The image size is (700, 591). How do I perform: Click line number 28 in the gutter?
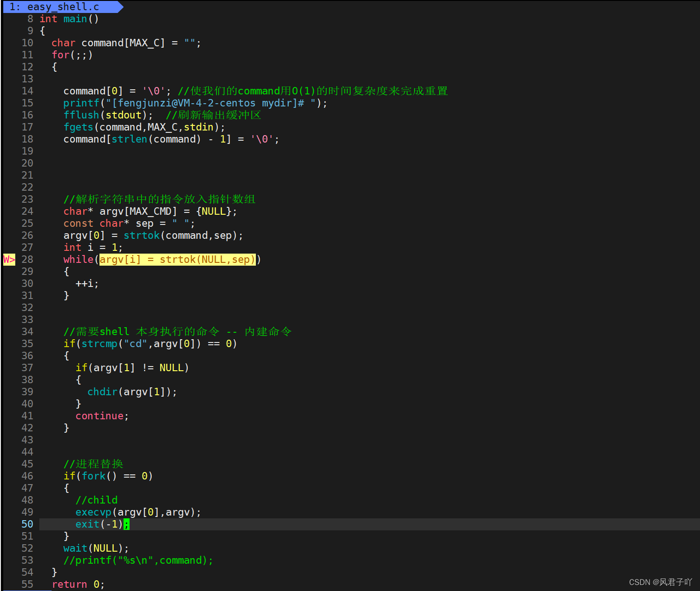[27, 259]
